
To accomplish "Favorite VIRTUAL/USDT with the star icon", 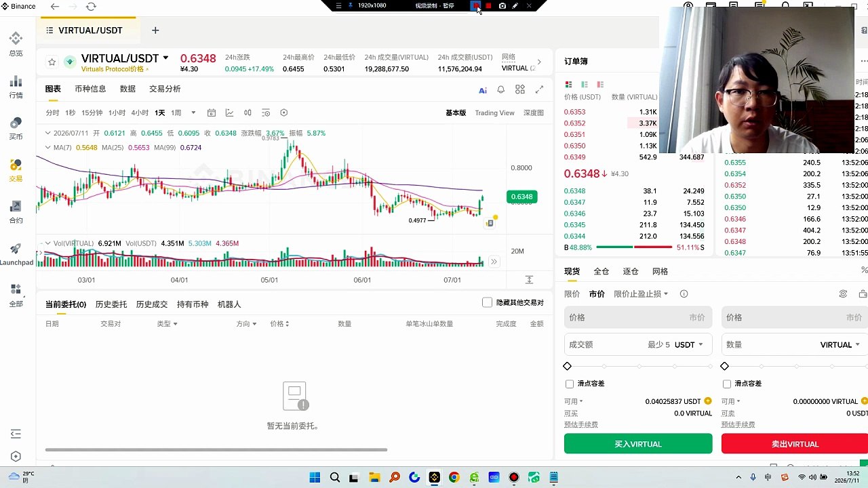I will [52, 62].
